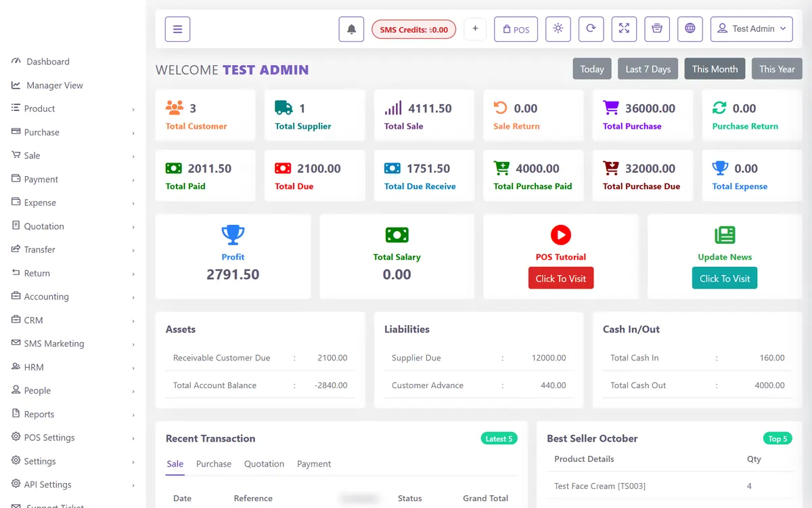Click the Manager View chart icon
The width and height of the screenshot is (812, 508).
coord(16,85)
